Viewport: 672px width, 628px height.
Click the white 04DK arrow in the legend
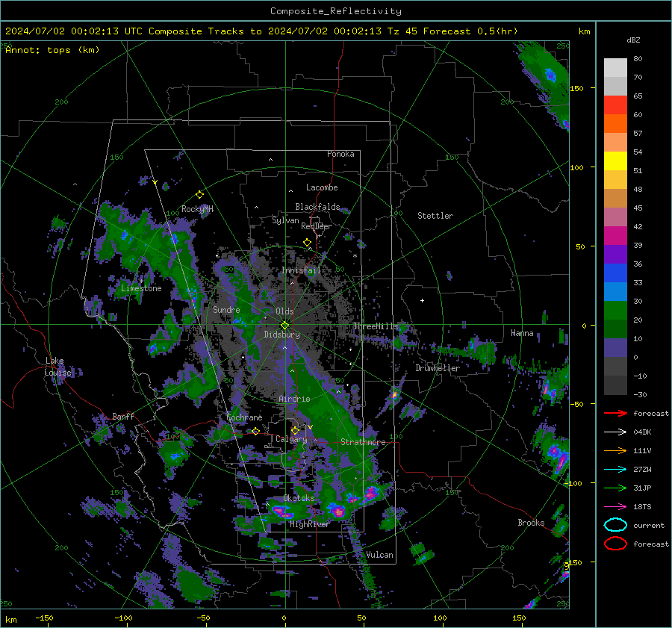pos(615,432)
